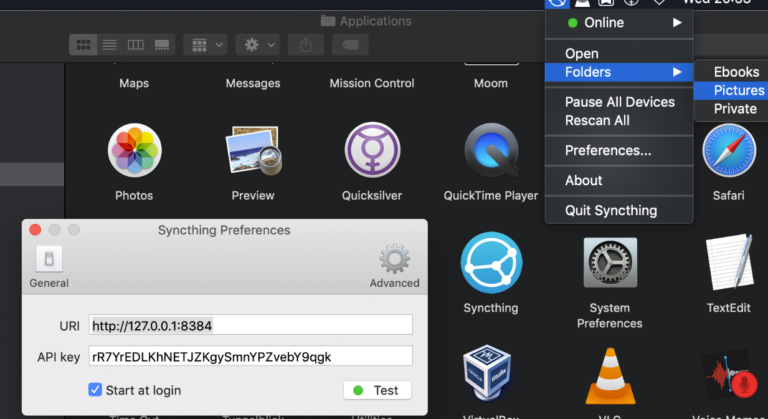This screenshot has height=419, width=768.
Task: Switch to the General preferences tab
Action: point(49,266)
